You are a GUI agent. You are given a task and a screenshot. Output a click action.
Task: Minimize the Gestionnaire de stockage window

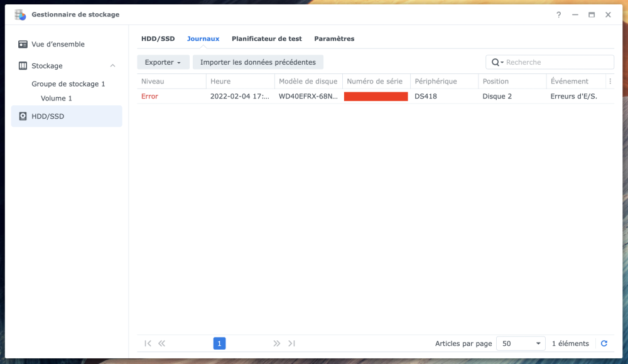pos(575,15)
